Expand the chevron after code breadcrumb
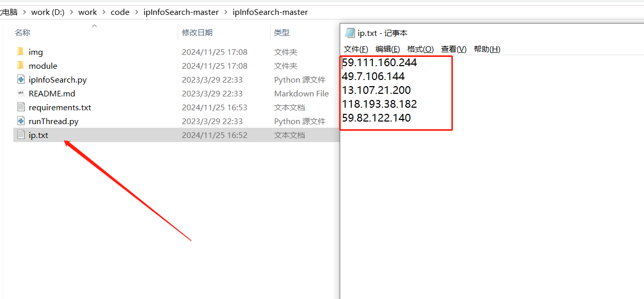This screenshot has width=644, height=299. click(136, 12)
